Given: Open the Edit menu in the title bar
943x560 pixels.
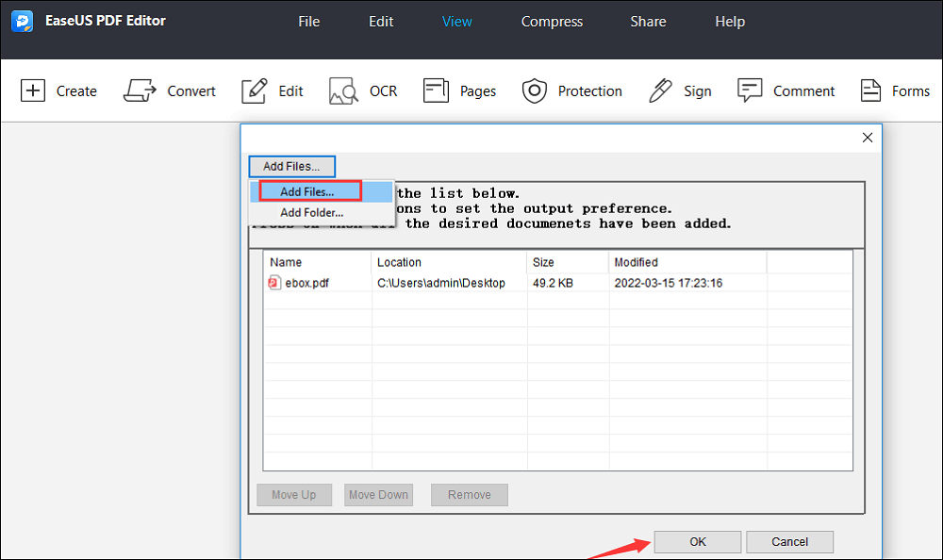Looking at the screenshot, I should 381,22.
